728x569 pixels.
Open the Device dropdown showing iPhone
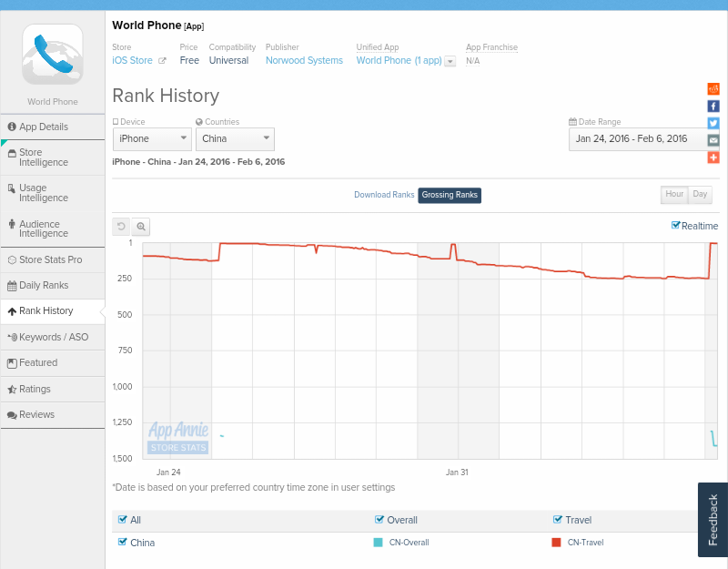pyautogui.click(x=152, y=138)
